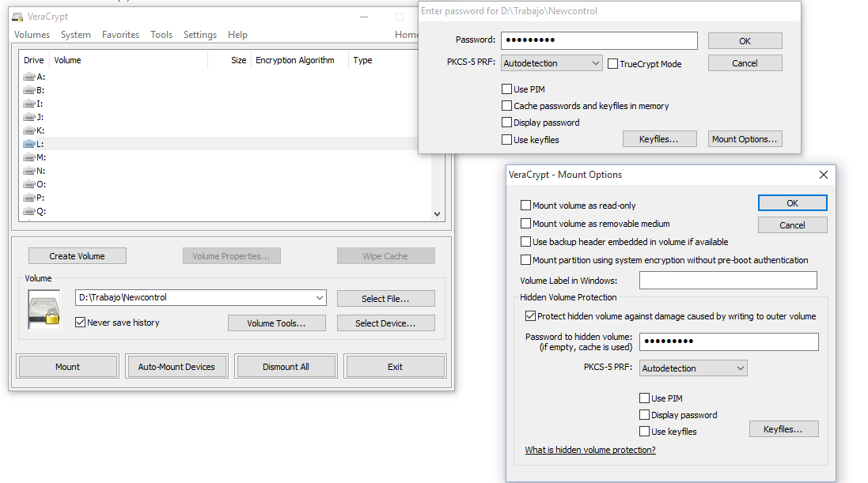Image resolution: width=868 pixels, height=483 pixels.
Task: Select drive A: icon in list
Action: tap(28, 77)
